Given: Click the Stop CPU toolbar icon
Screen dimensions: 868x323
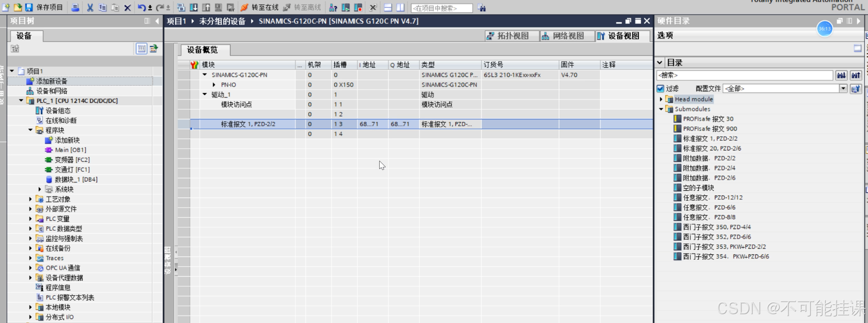Looking at the screenshot, I should (x=358, y=8).
